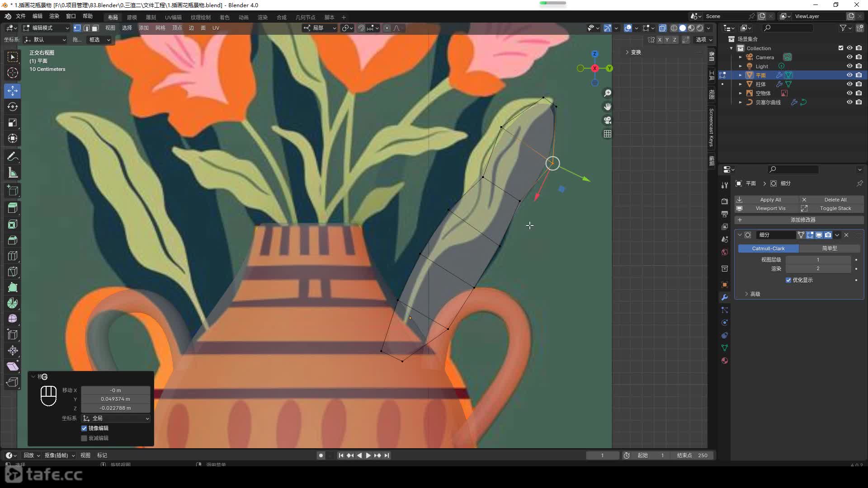This screenshot has height=488, width=868.
Task: Switch to the UV编辑 workspace tab
Action: tap(173, 17)
